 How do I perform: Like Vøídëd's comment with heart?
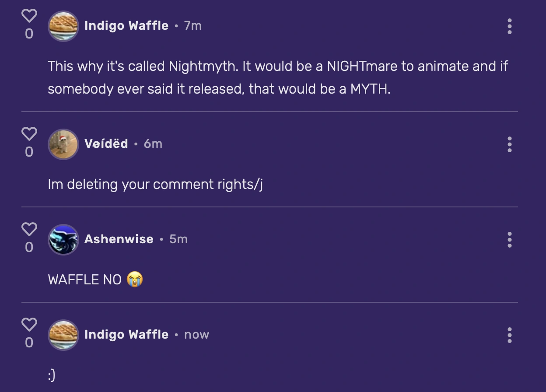point(29,134)
